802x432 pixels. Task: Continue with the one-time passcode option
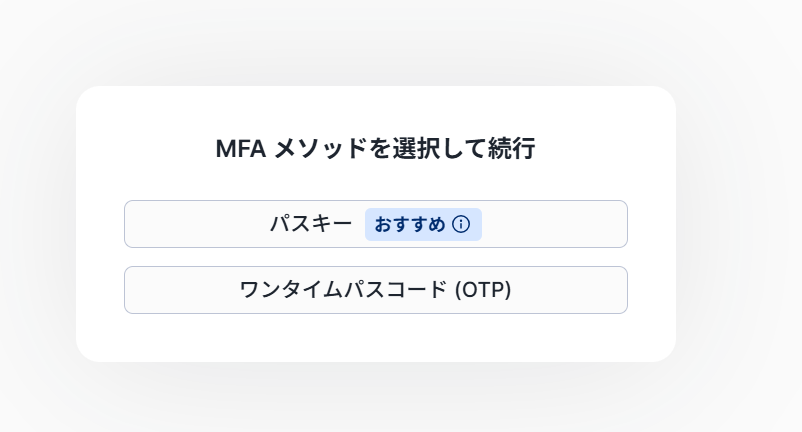375,290
